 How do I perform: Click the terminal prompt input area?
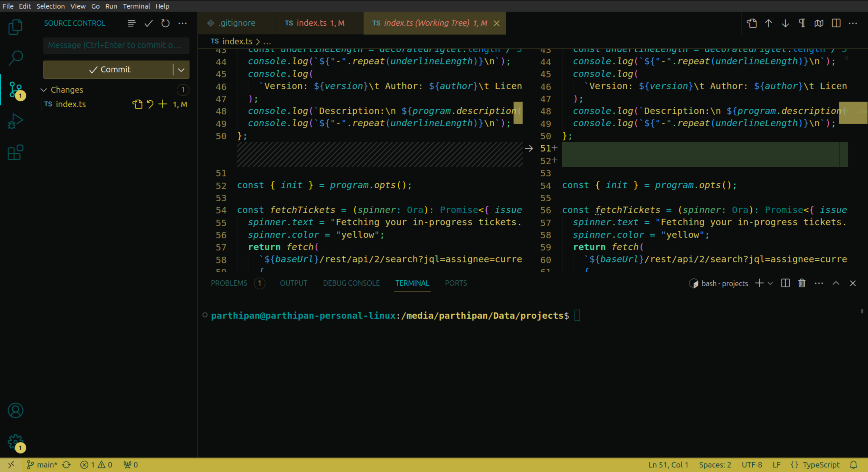point(577,316)
